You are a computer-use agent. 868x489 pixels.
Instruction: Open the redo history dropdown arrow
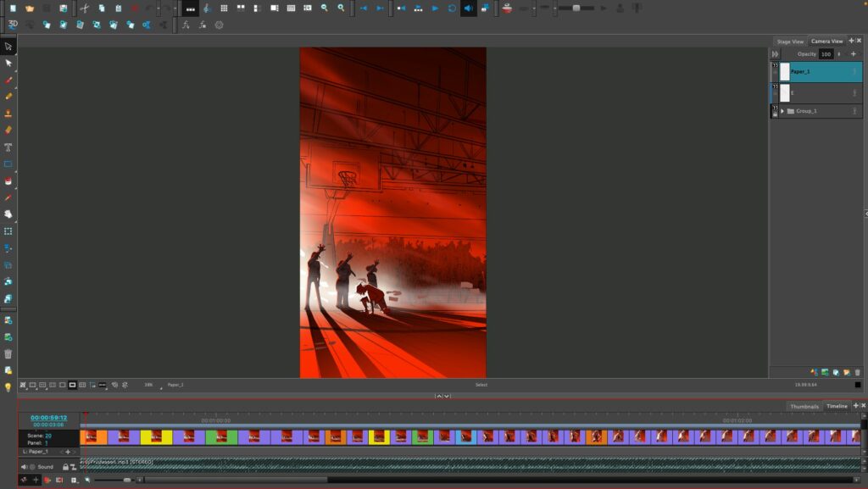click(175, 8)
